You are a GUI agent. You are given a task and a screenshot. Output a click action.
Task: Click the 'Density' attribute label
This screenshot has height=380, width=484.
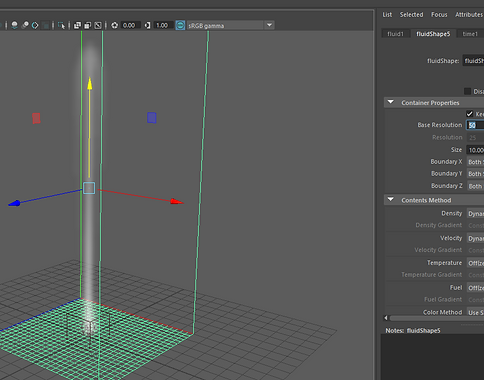click(452, 213)
